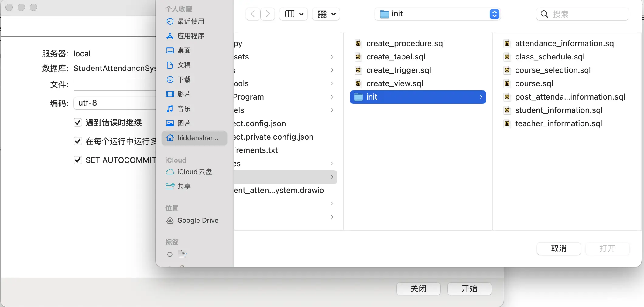This screenshot has width=644, height=307.
Task: Click the highlighted gray folder row
Action: coord(285,177)
